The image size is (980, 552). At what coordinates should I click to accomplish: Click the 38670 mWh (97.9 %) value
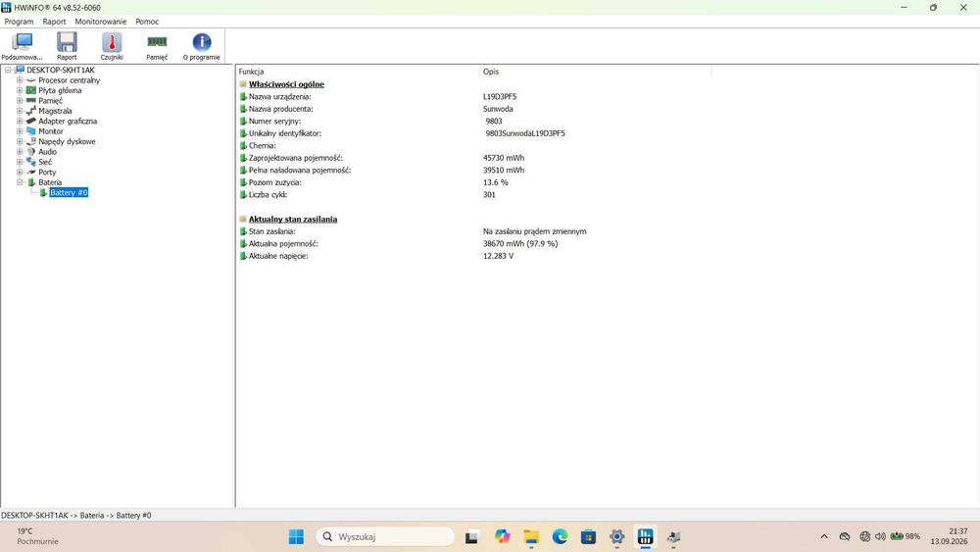tap(520, 244)
